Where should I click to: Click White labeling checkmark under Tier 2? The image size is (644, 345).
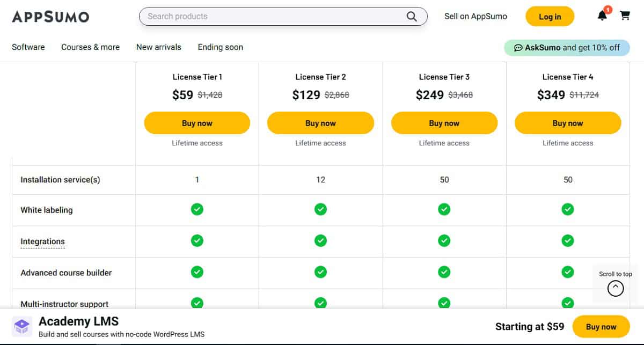point(320,209)
